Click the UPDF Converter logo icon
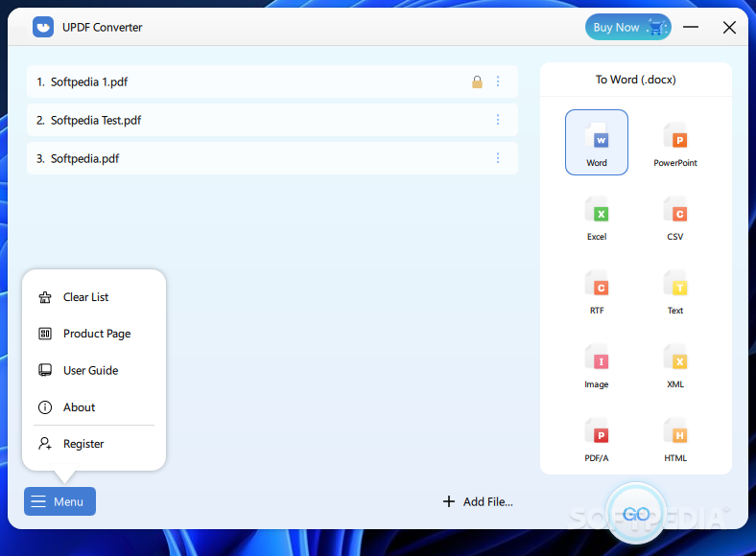The height and width of the screenshot is (556, 756). (43, 27)
